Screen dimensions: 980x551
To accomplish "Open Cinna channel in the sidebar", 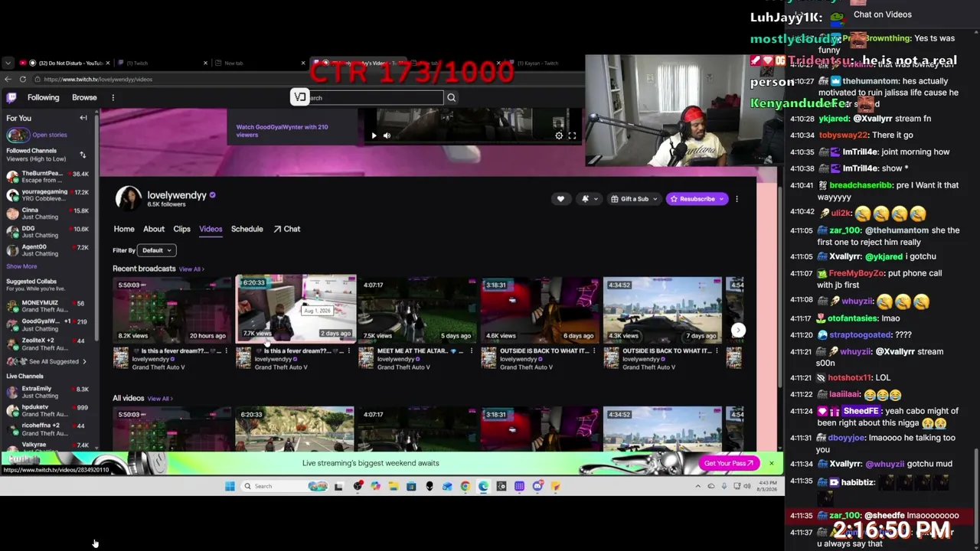I will 49,214.
